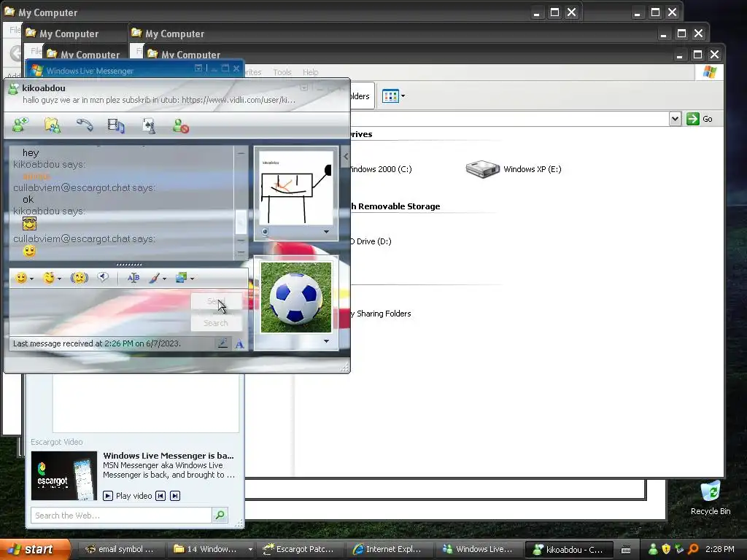Click the chat message input area

pos(100,312)
